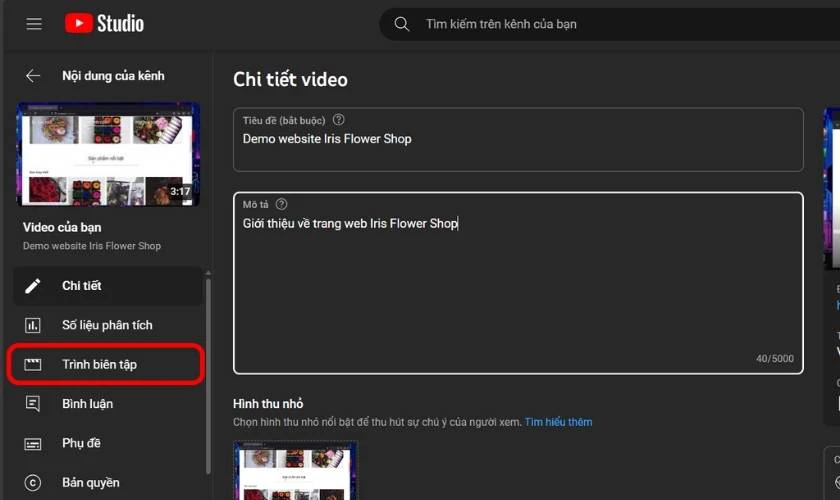
Task: Click the analytics chart icon
Action: 33,325
